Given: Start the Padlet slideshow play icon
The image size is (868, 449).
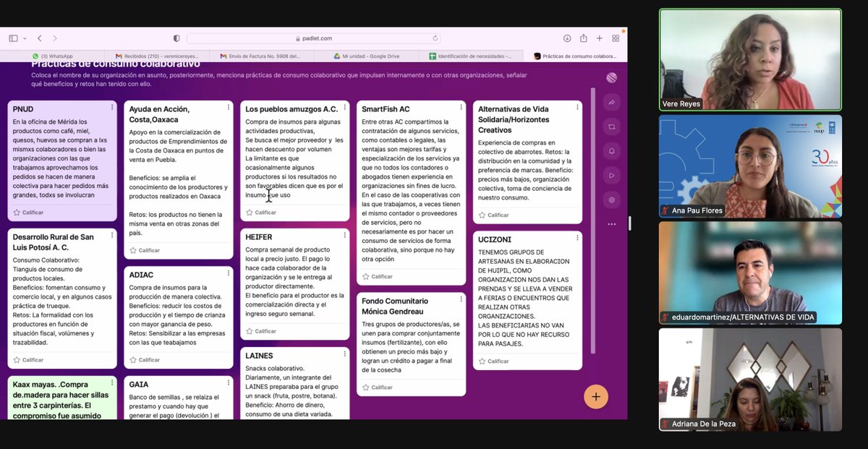Looking at the screenshot, I should pyautogui.click(x=612, y=175).
